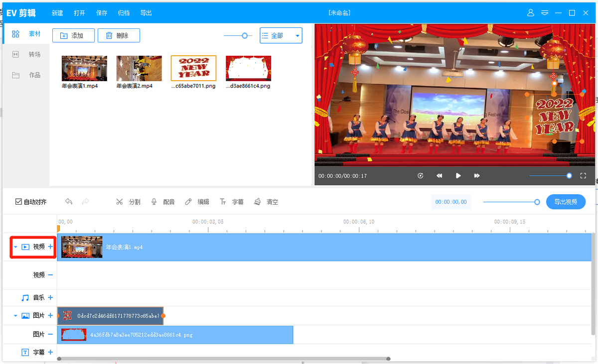Click the timeline vertical scrollbar
The width and height of the screenshot is (598, 364).
[x=593, y=284]
